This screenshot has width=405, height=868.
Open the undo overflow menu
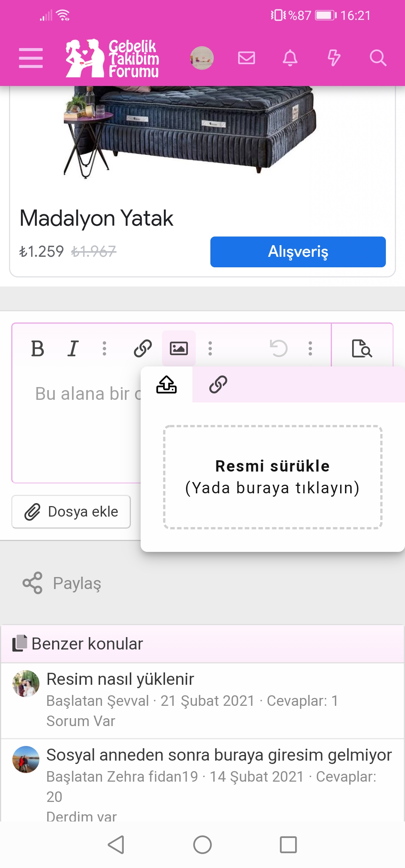(x=310, y=348)
